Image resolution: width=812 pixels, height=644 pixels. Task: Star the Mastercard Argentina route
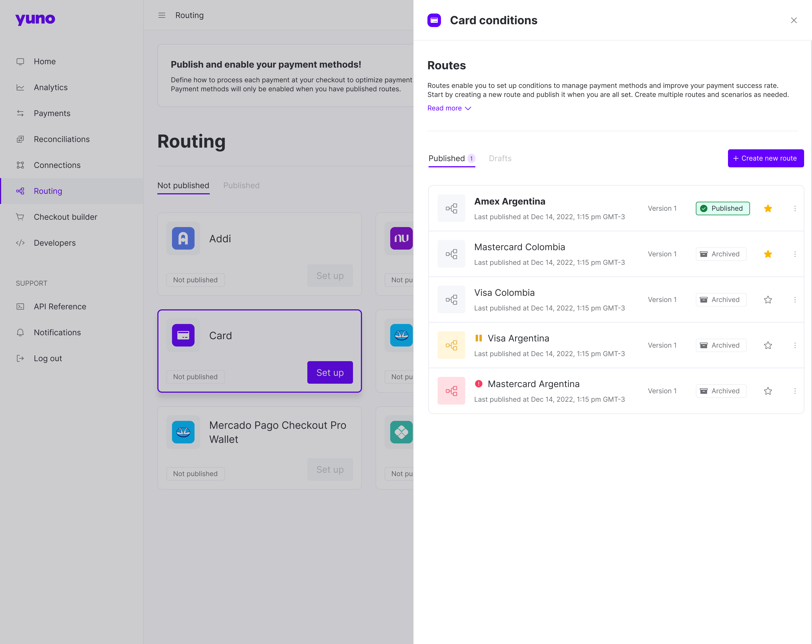[x=768, y=391]
